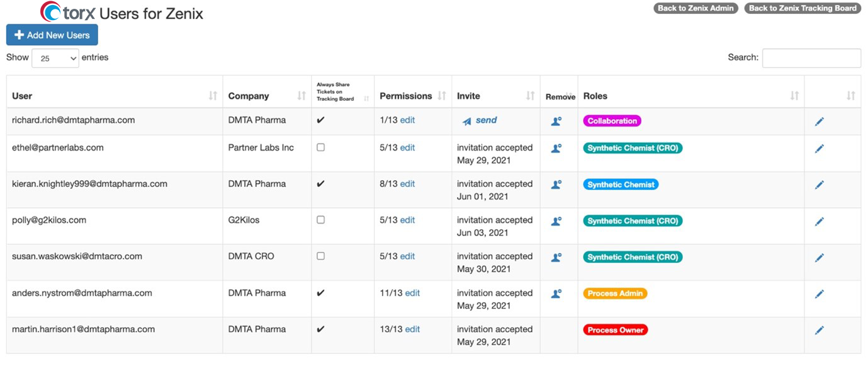
Task: Click the Process Admin role badge
Action: click(616, 293)
